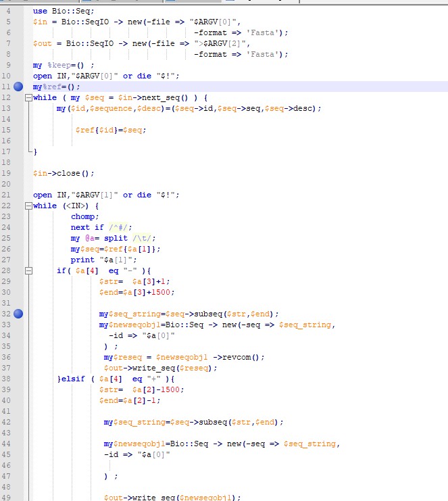Click the closing brace on line 17

pyautogui.click(x=35, y=151)
